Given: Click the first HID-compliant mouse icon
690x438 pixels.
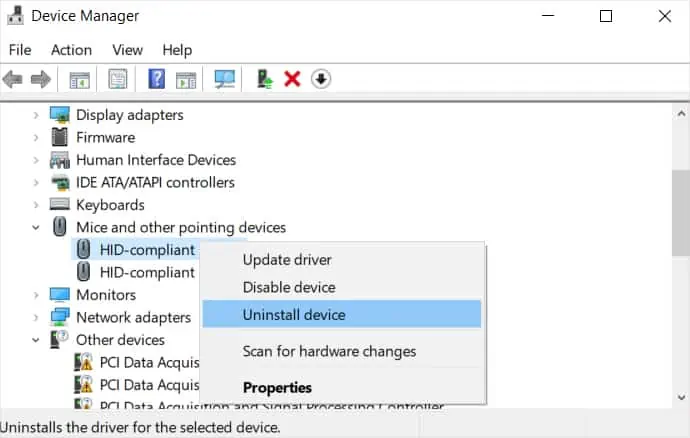Looking at the screenshot, I should (83, 250).
